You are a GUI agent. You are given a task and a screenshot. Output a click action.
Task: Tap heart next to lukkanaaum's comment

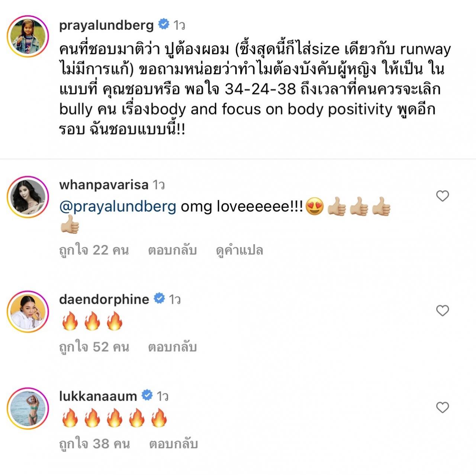pos(443,407)
